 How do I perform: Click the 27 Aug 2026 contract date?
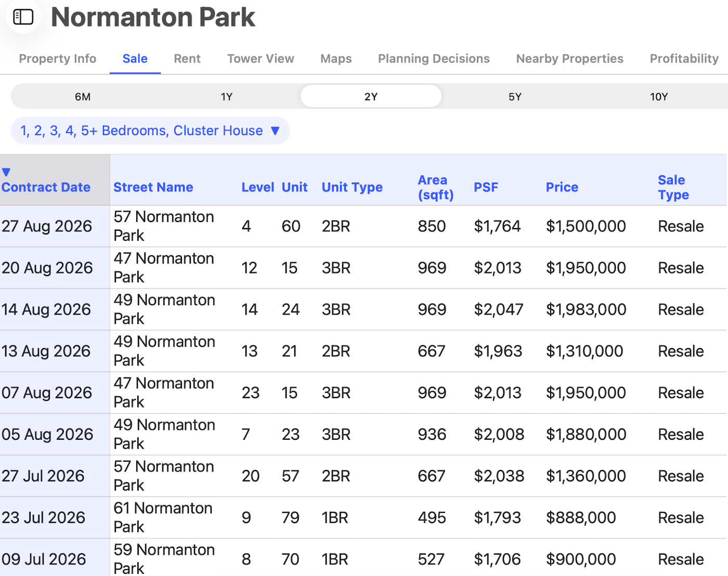coord(47,226)
